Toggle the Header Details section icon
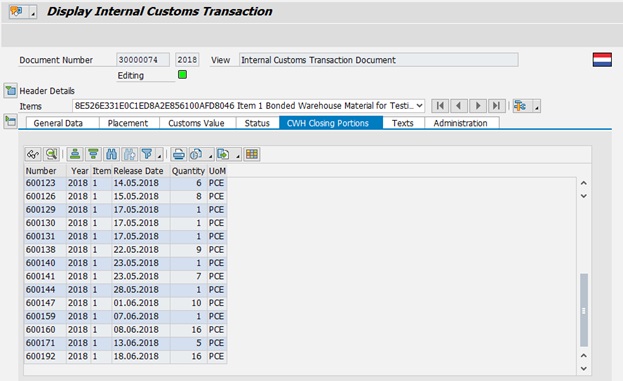623x381 pixels. [10, 91]
